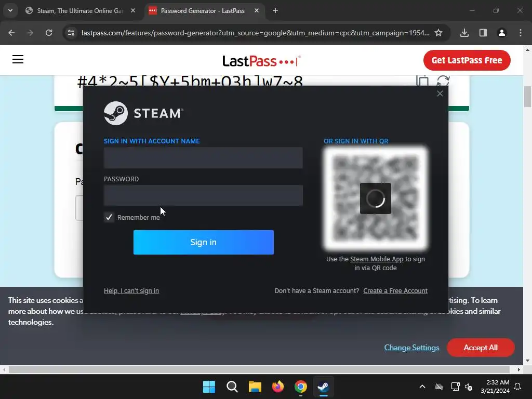Open the Chrome profile menu
This screenshot has width=532, height=399.
pos(502,33)
